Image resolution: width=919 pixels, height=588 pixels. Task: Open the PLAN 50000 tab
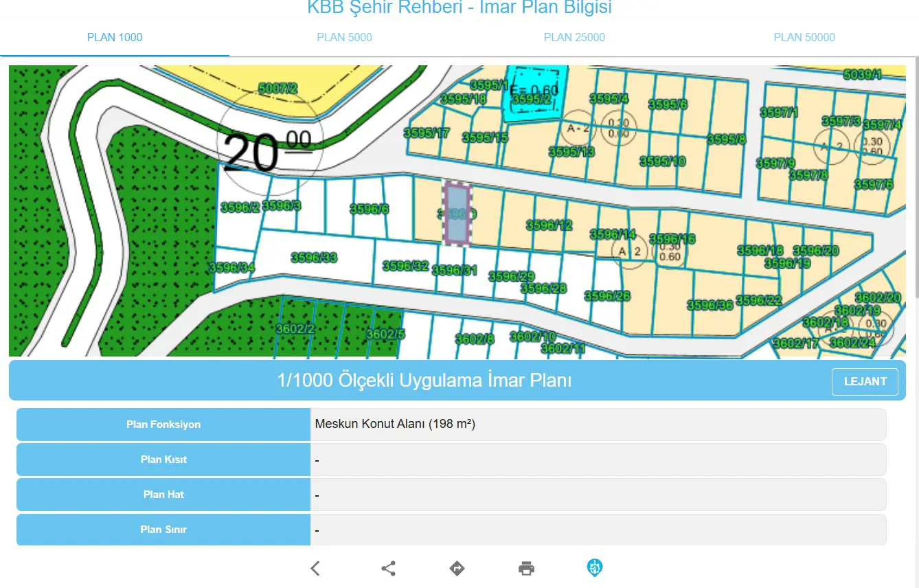point(804,38)
